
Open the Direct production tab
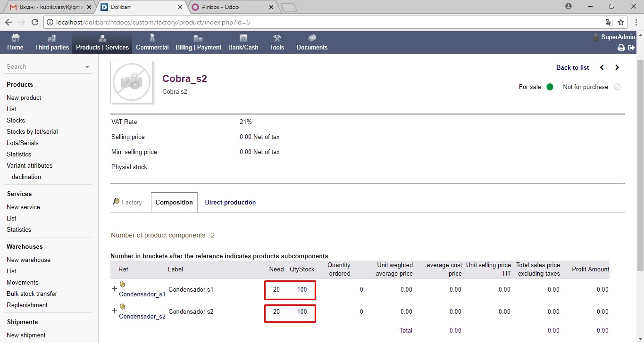(230, 202)
